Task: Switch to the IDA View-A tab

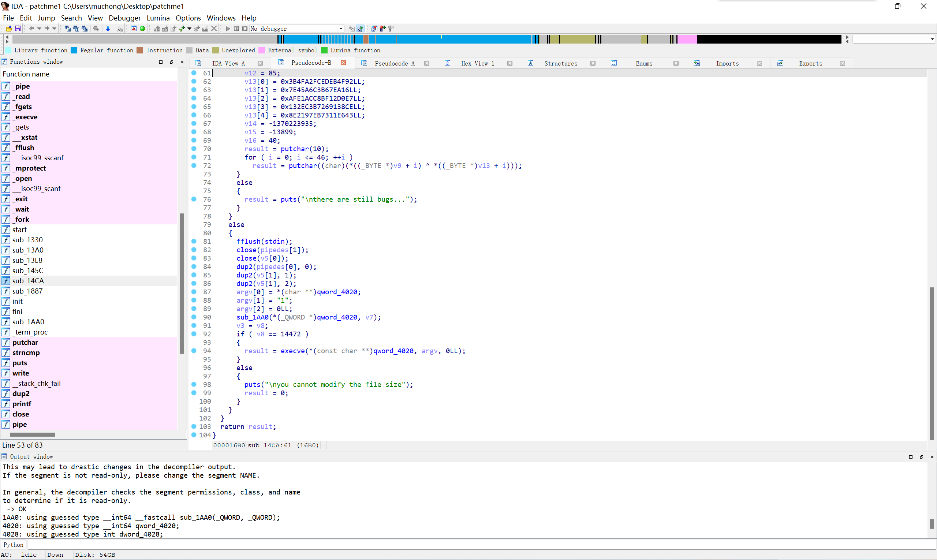Action: (x=228, y=63)
